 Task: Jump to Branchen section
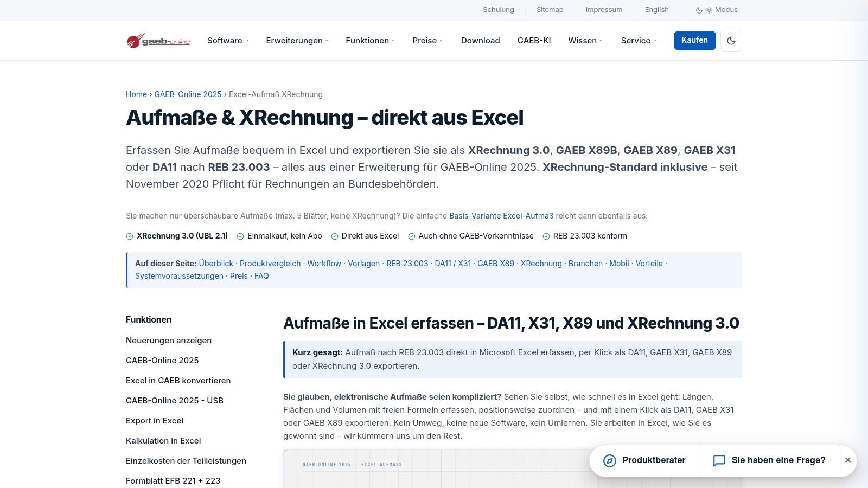[585, 264]
